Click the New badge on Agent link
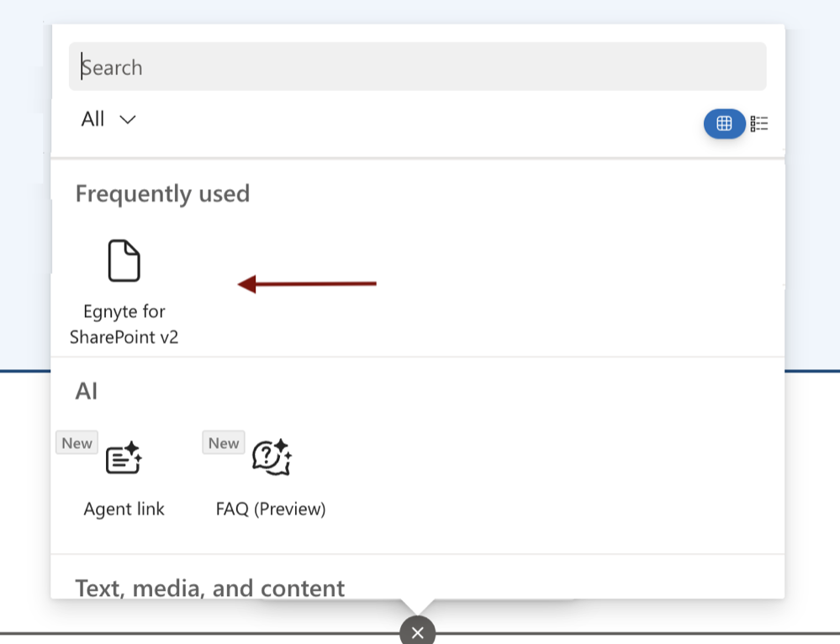Screen dimensions: 840x644 [x=77, y=442]
